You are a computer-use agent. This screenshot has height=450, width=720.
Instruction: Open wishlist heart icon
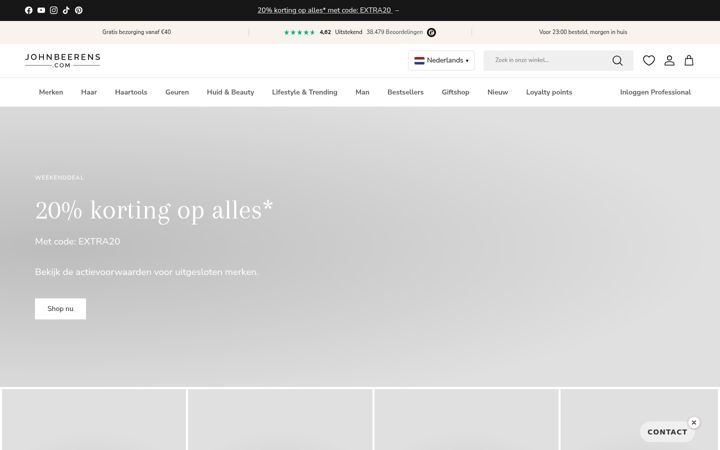648,61
